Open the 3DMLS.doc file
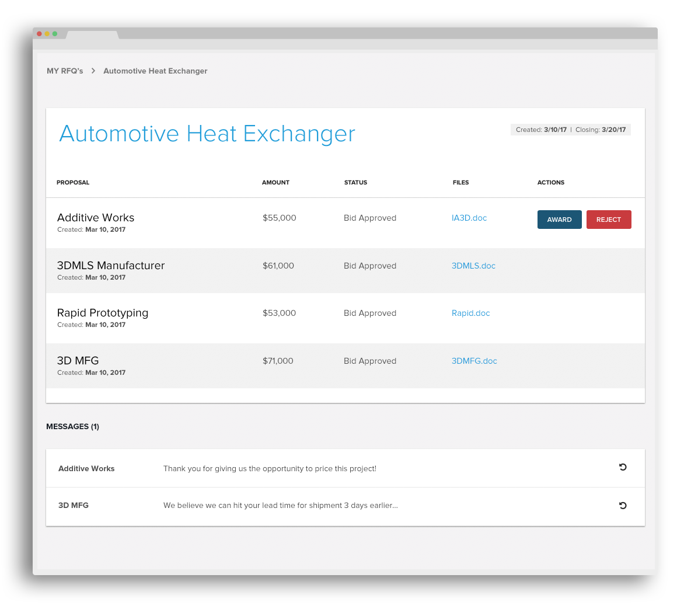This screenshot has height=616, width=691. (473, 266)
